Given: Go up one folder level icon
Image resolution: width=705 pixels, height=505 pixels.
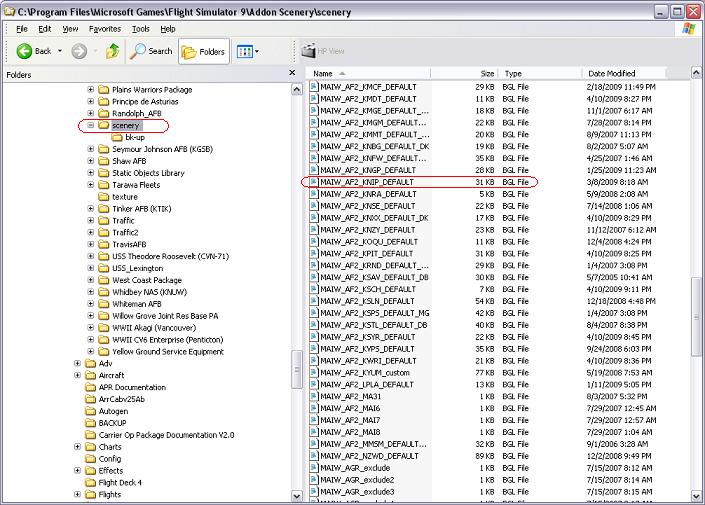Looking at the screenshot, I should 112,51.
